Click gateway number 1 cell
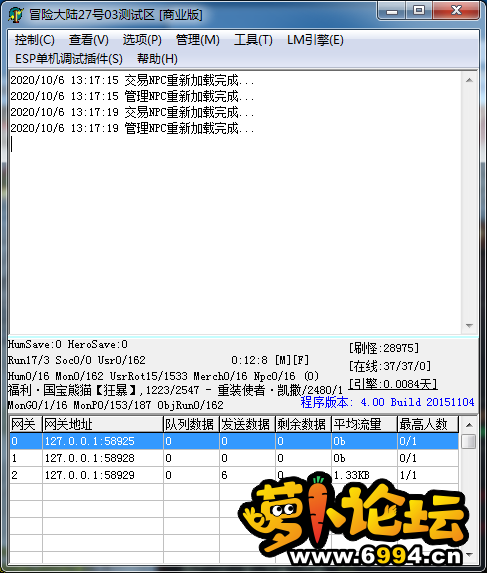The image size is (487, 573). (x=26, y=458)
